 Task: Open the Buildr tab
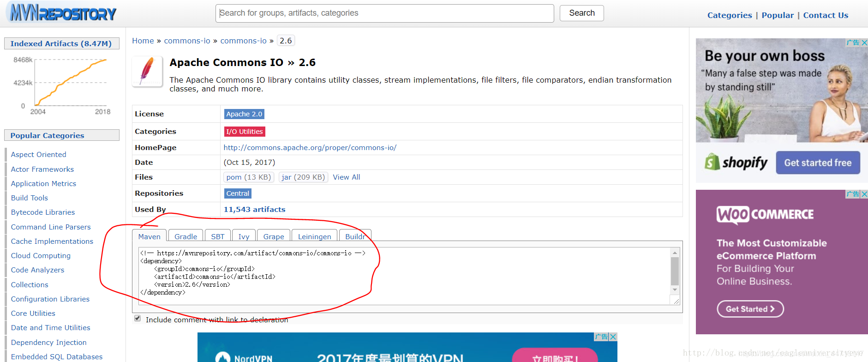[x=355, y=236]
